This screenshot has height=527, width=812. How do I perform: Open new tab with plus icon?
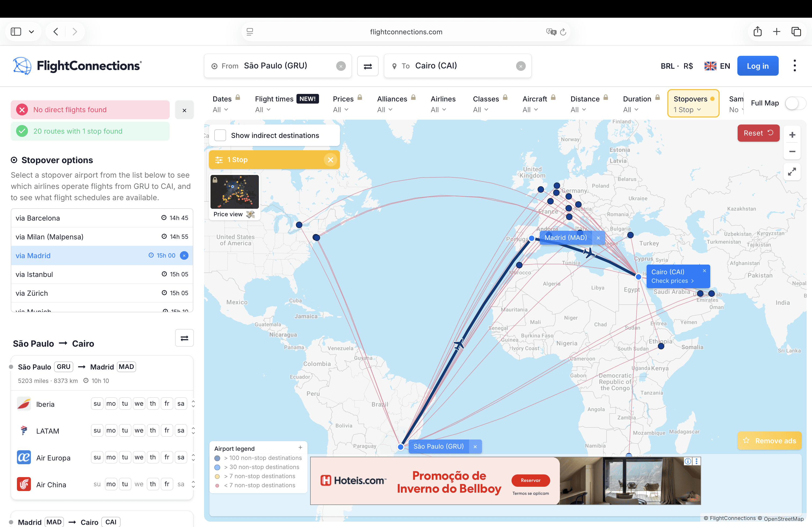[777, 32]
